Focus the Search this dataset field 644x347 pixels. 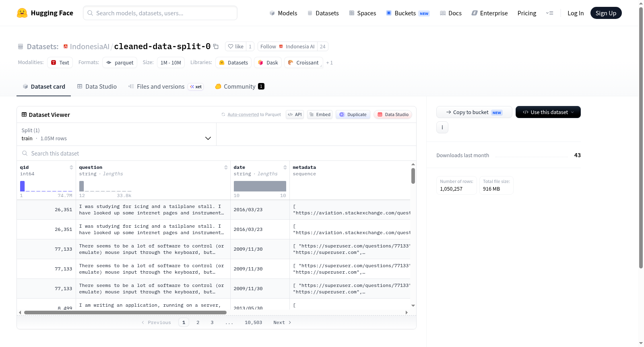(217, 154)
